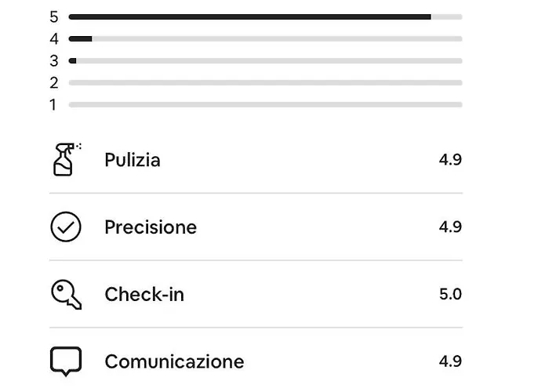Select the 1-star rating bar

(265, 104)
